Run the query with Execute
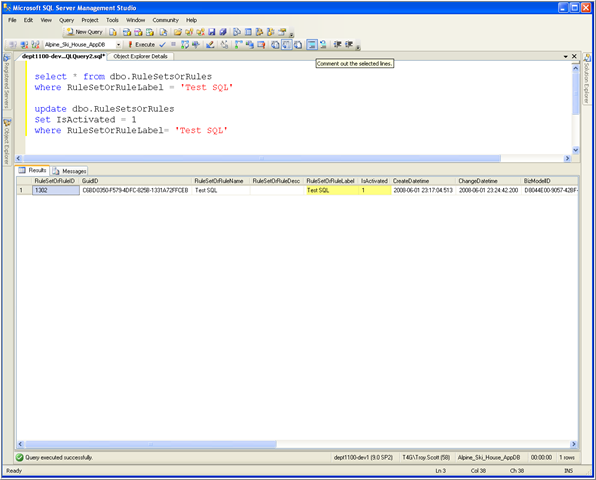The width and height of the screenshot is (596, 480). tap(141, 45)
